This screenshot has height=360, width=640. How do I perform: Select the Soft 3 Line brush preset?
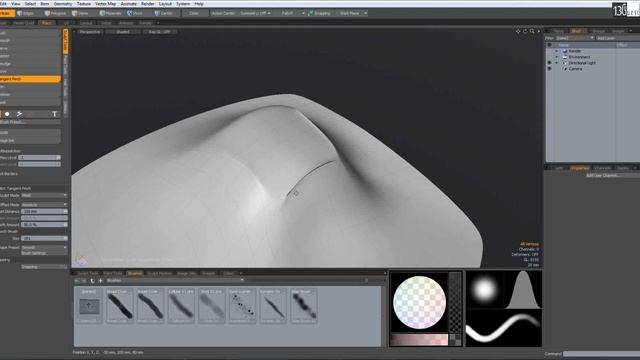coord(212,306)
